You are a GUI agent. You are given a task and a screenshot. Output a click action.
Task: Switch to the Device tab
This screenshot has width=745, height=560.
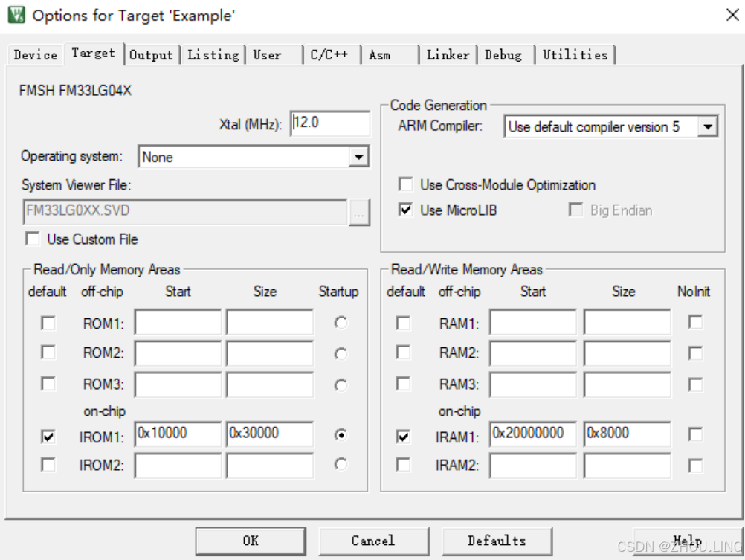35,55
